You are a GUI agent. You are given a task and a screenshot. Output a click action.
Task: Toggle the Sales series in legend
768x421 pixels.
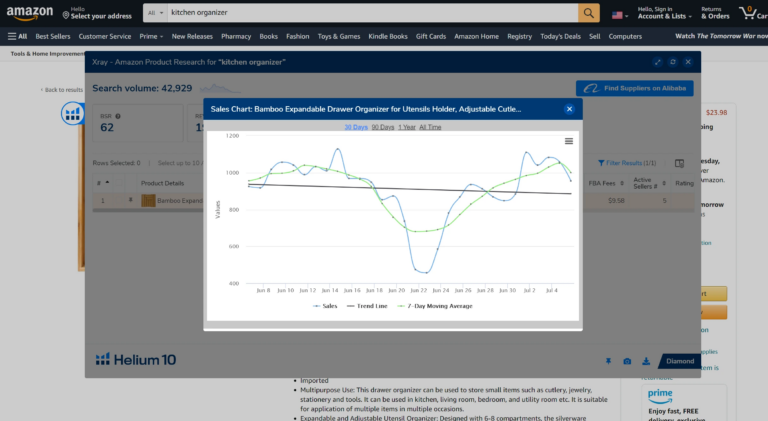[325, 306]
